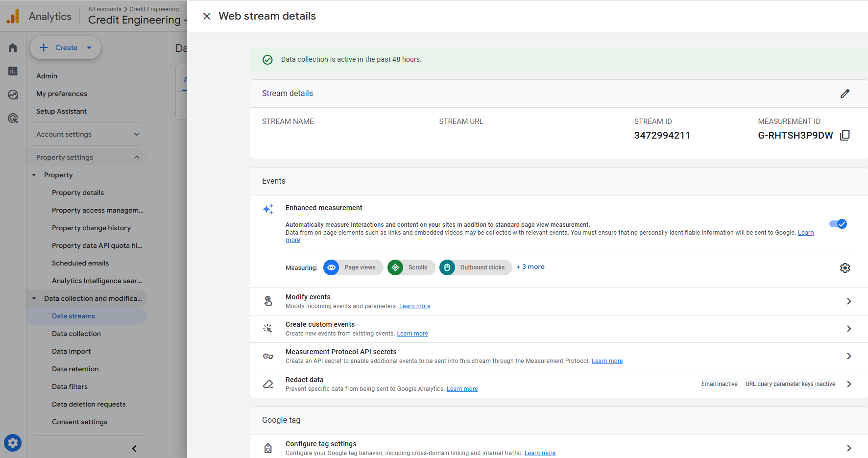Click the Configure tag settings icon
Screen dimensions: 868x458
point(268,448)
